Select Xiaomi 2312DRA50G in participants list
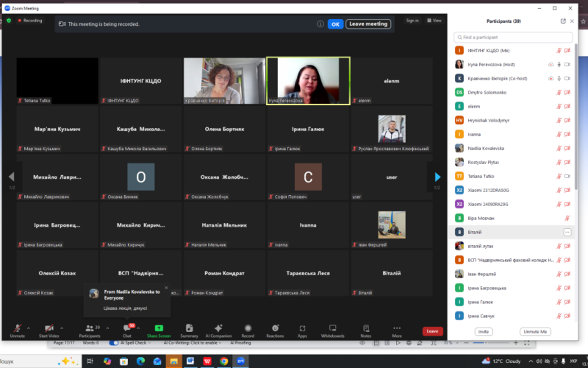Screen dimensions: 588x368 point(513,191)
